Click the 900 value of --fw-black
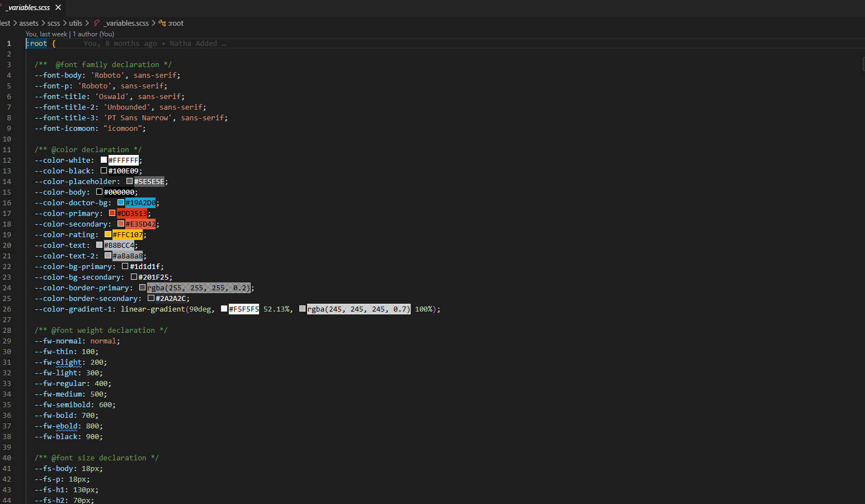 coord(92,436)
